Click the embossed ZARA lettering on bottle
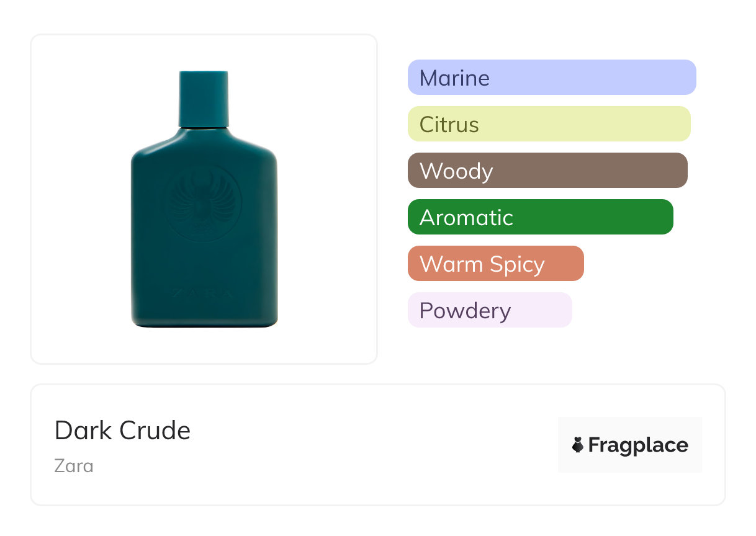Screen dimensions: 756x536 pyautogui.click(x=204, y=293)
